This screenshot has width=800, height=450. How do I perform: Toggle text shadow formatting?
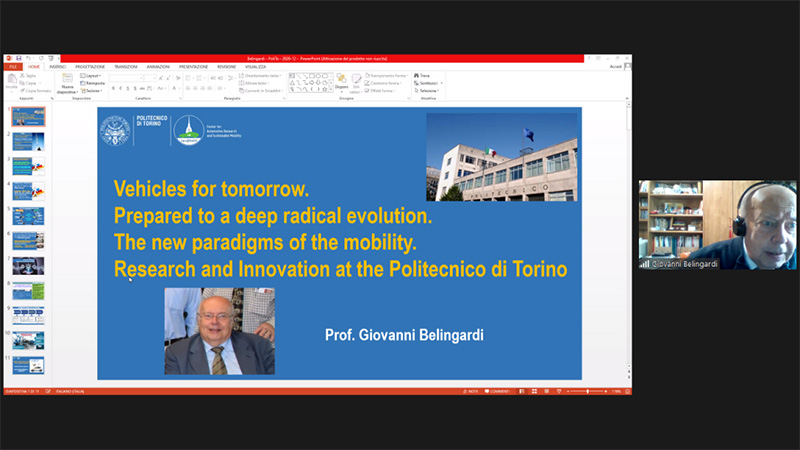pyautogui.click(x=135, y=88)
